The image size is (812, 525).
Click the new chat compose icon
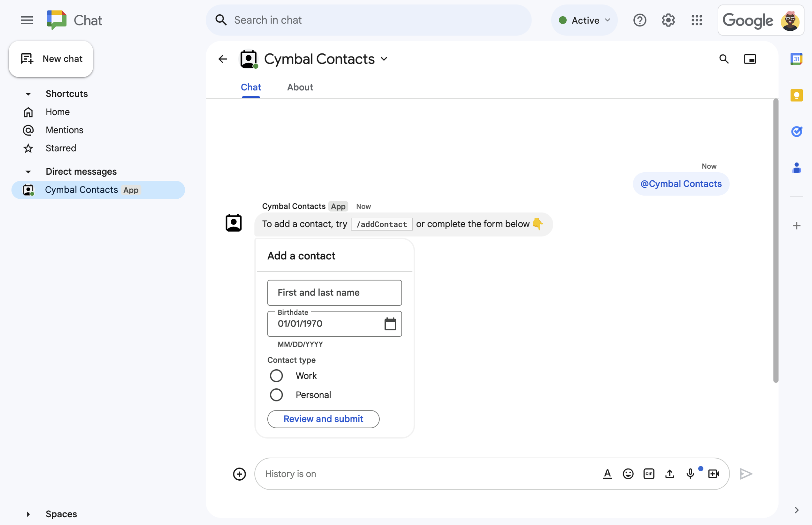tap(27, 58)
